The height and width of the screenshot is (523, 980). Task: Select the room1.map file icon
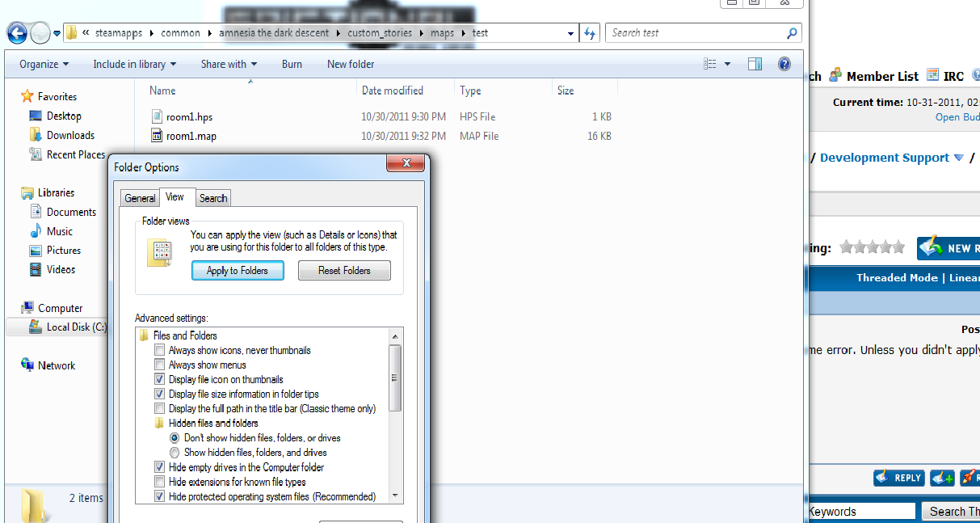pos(158,136)
